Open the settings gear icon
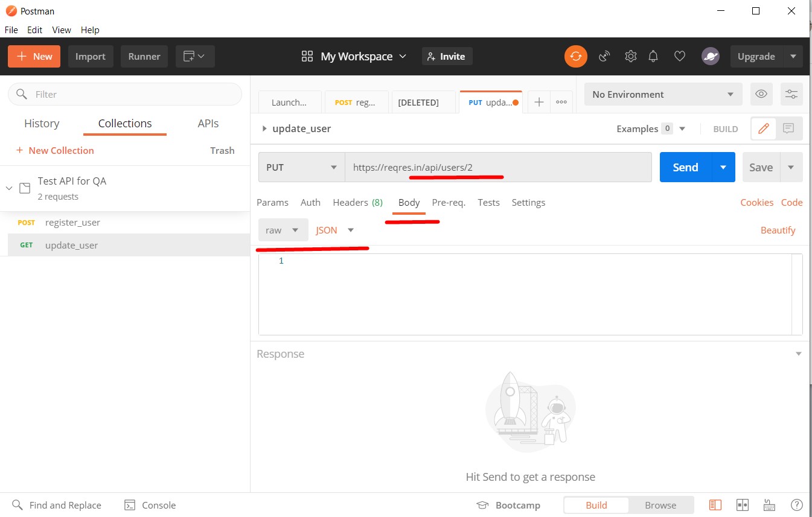The height and width of the screenshot is (517, 812). tap(630, 56)
